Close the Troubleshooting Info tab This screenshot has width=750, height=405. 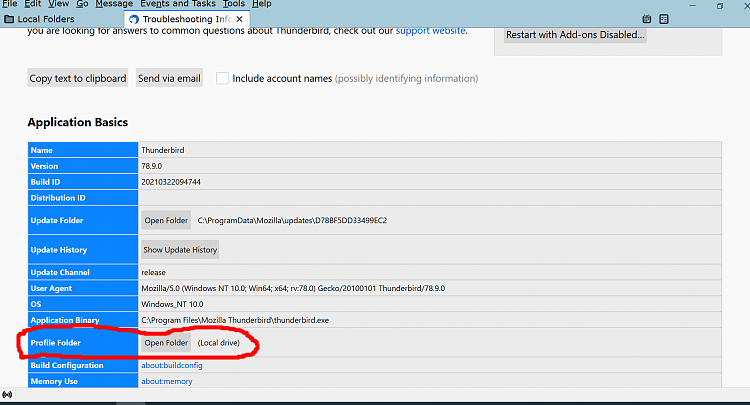[x=240, y=19]
